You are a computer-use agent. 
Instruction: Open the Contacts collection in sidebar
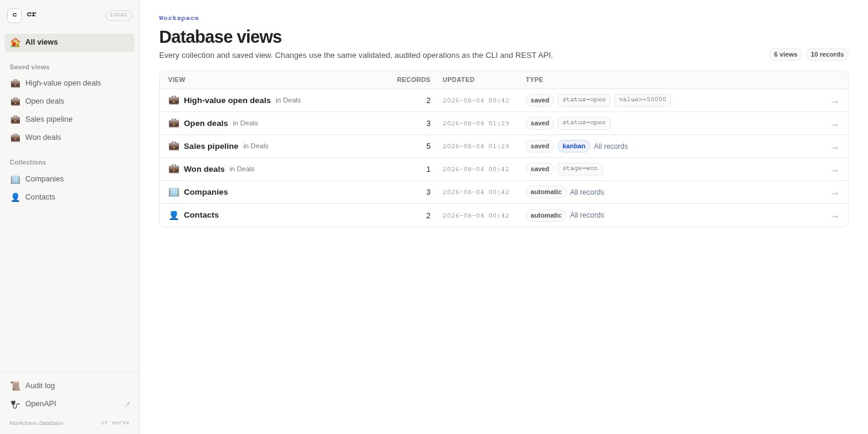(x=69, y=197)
